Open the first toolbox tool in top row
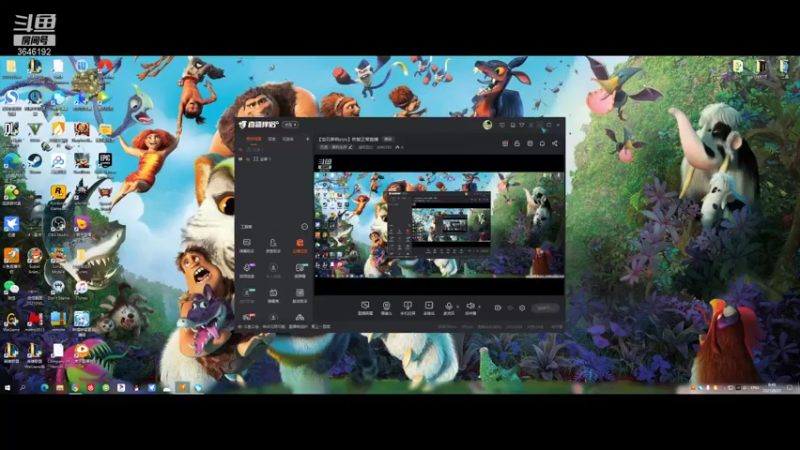This screenshot has width=800, height=450. tap(247, 245)
